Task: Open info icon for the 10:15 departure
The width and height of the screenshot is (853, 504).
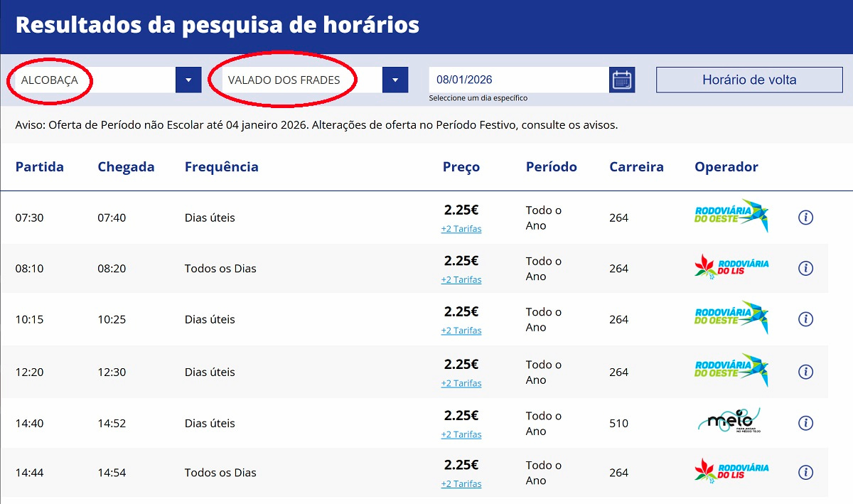Action: (805, 319)
